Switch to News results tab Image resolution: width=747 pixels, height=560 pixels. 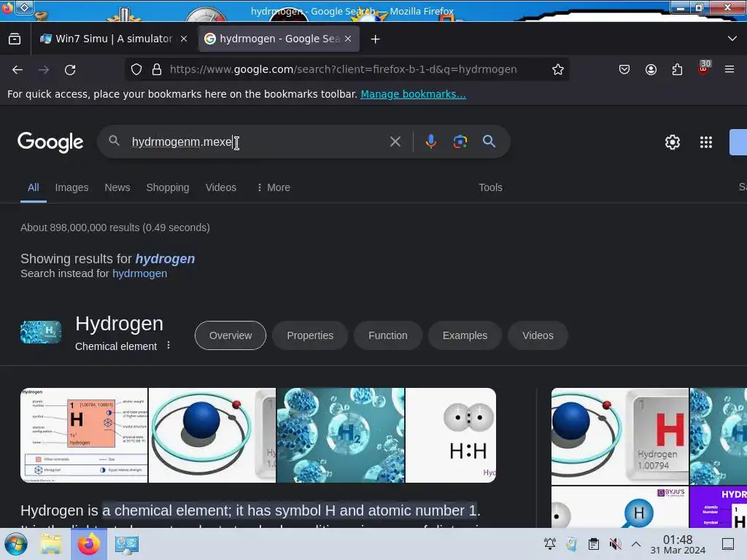[x=117, y=187]
